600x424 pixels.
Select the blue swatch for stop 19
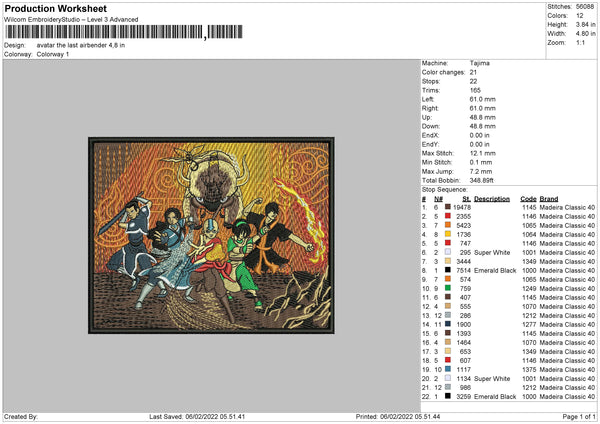pos(448,369)
